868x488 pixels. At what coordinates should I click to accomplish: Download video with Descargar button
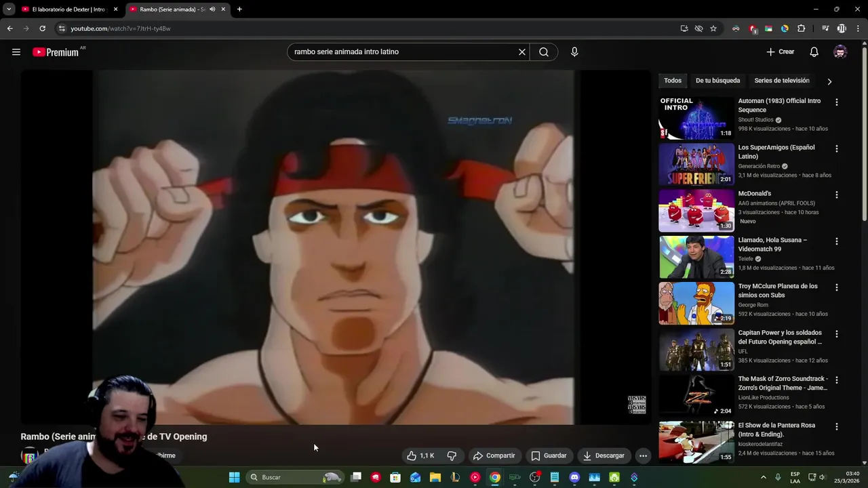tap(604, 455)
